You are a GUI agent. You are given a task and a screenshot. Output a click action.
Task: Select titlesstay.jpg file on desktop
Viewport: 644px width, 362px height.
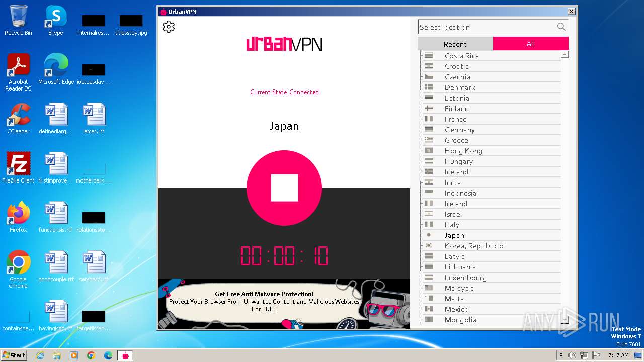[x=131, y=25]
